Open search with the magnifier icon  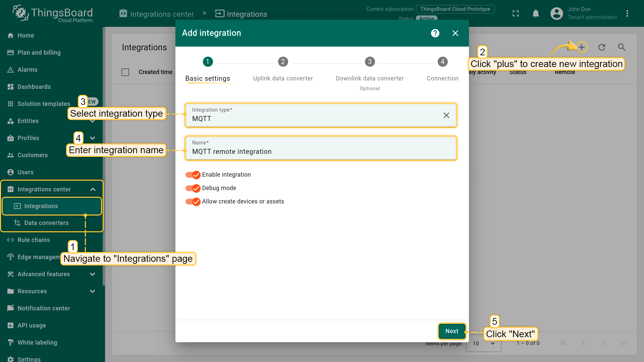[622, 47]
